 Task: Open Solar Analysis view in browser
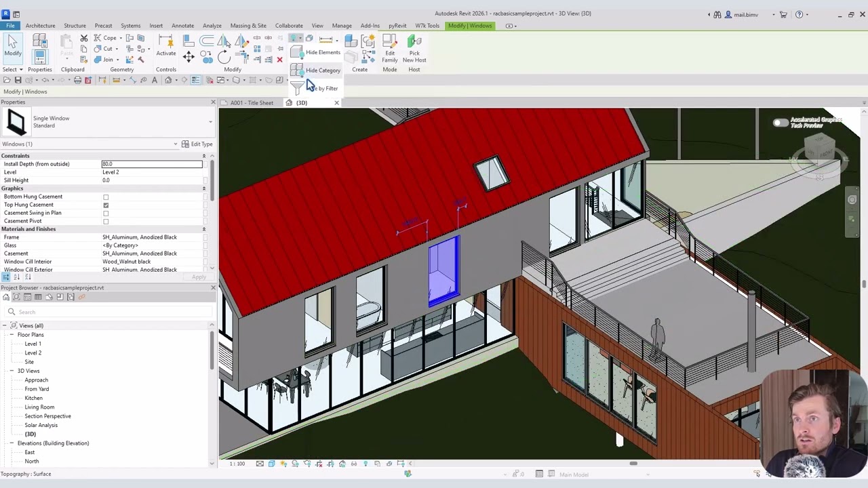(41, 425)
